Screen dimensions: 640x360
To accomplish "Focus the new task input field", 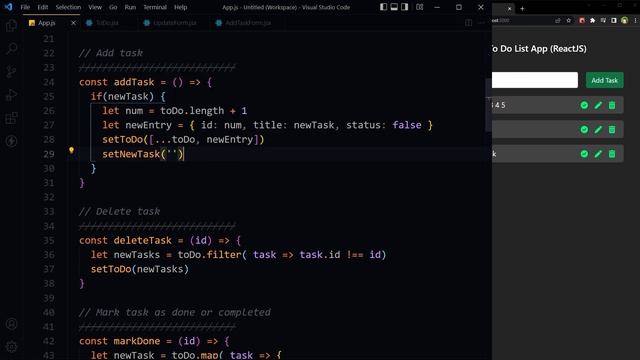I will point(534,80).
